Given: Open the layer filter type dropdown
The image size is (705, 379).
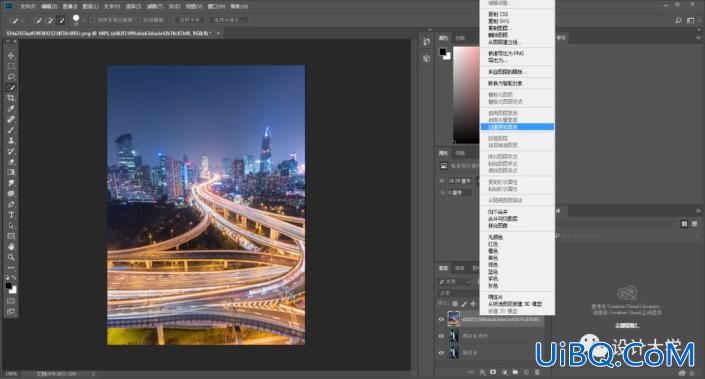Looking at the screenshot, I should click(455, 282).
